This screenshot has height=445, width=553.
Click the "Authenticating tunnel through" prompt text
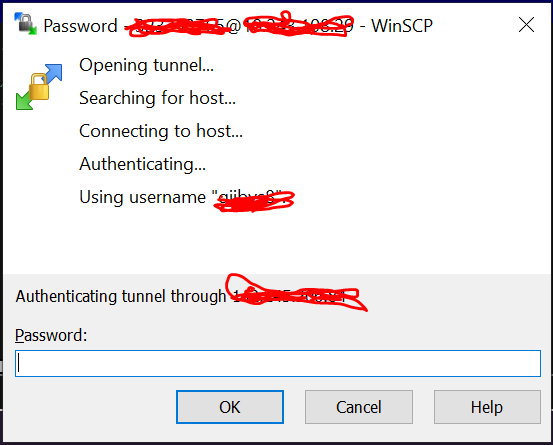(x=121, y=296)
